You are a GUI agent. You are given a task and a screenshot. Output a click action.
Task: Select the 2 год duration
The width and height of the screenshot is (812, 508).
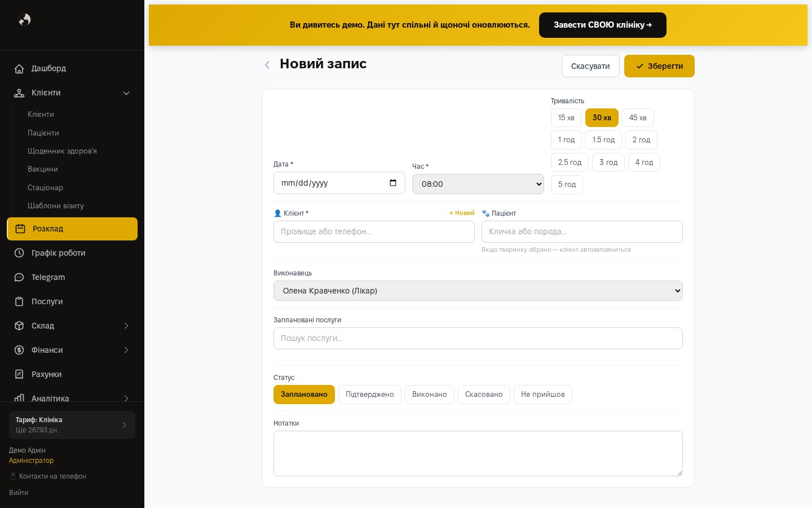tap(641, 140)
